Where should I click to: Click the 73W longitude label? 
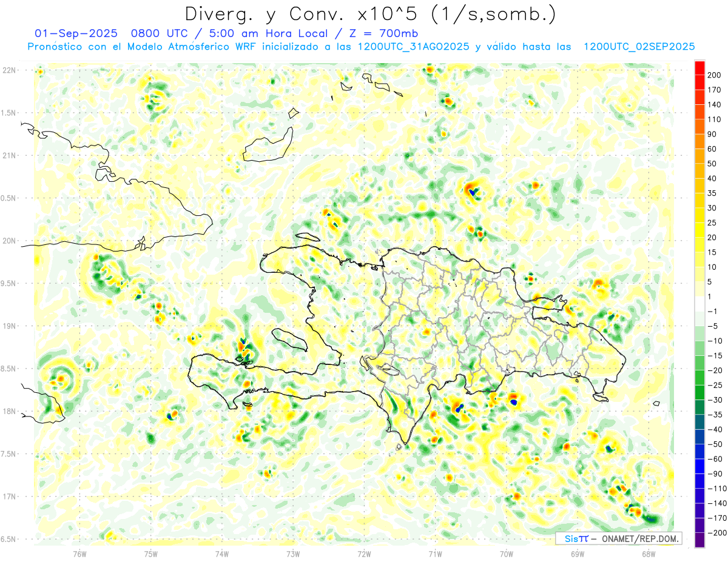point(293,554)
